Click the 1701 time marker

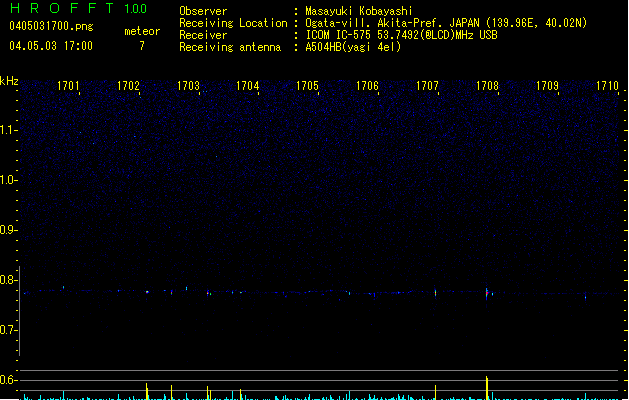point(68,86)
